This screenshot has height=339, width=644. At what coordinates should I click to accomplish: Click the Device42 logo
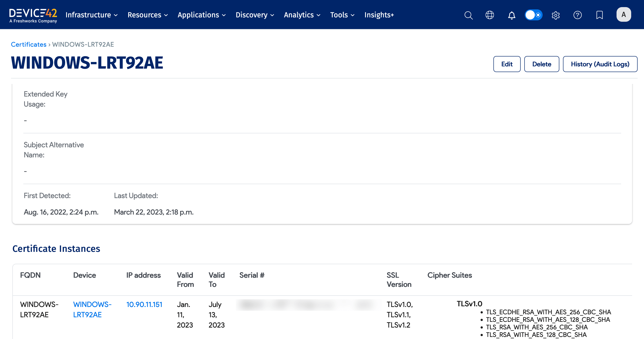point(33,16)
